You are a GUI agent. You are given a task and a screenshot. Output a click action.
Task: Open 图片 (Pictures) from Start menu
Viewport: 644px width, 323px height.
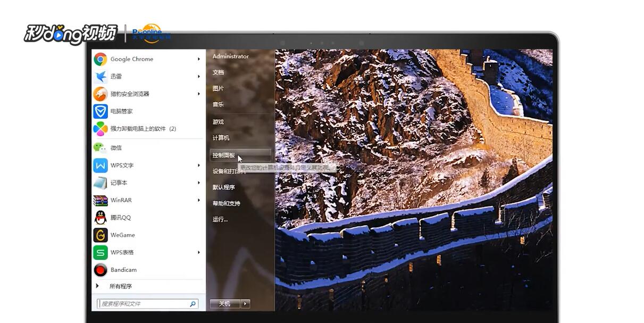[x=218, y=88]
